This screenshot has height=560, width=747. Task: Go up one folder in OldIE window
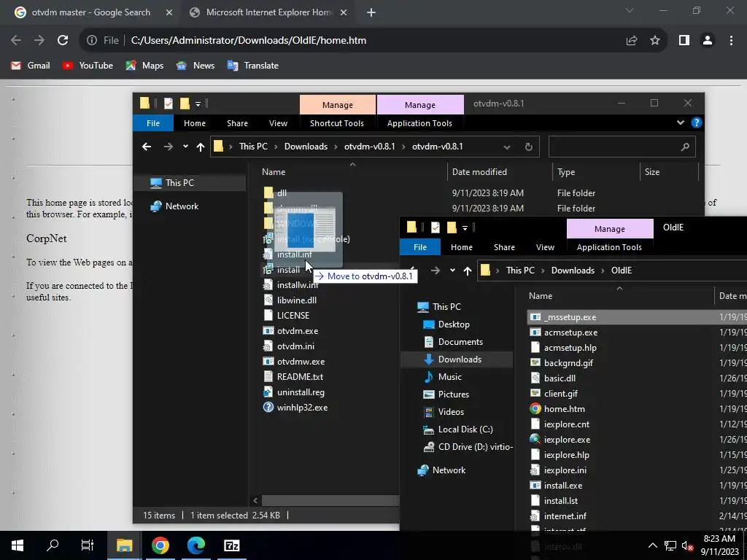point(468,271)
